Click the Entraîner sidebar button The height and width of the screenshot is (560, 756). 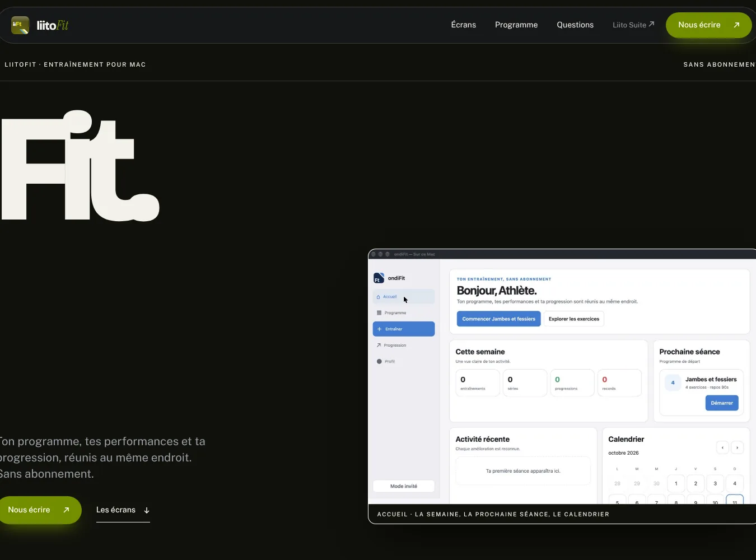point(404,329)
